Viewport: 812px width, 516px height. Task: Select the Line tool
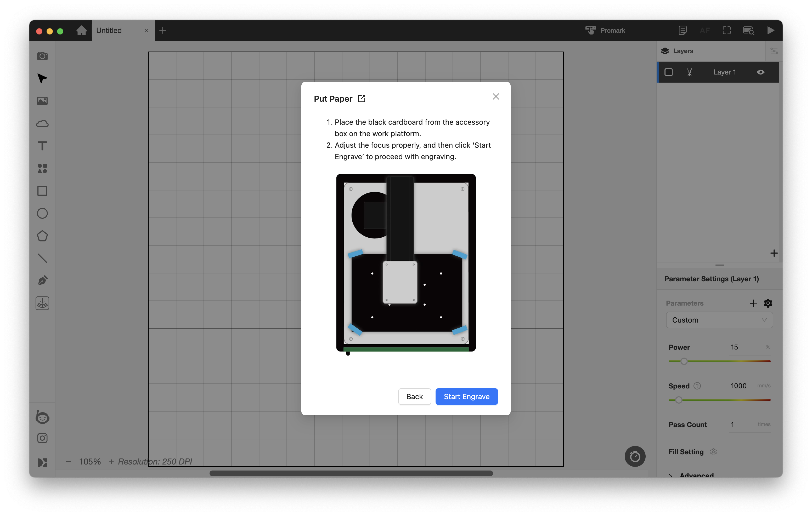coord(42,258)
